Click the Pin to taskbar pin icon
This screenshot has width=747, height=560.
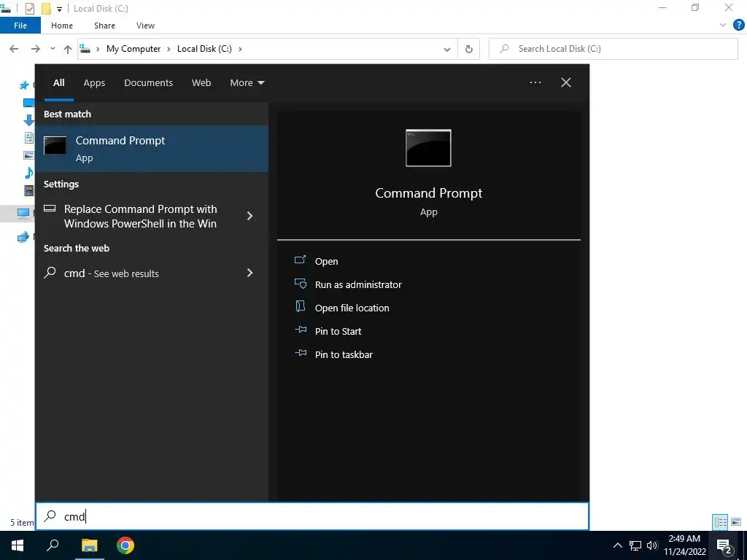[x=300, y=353]
